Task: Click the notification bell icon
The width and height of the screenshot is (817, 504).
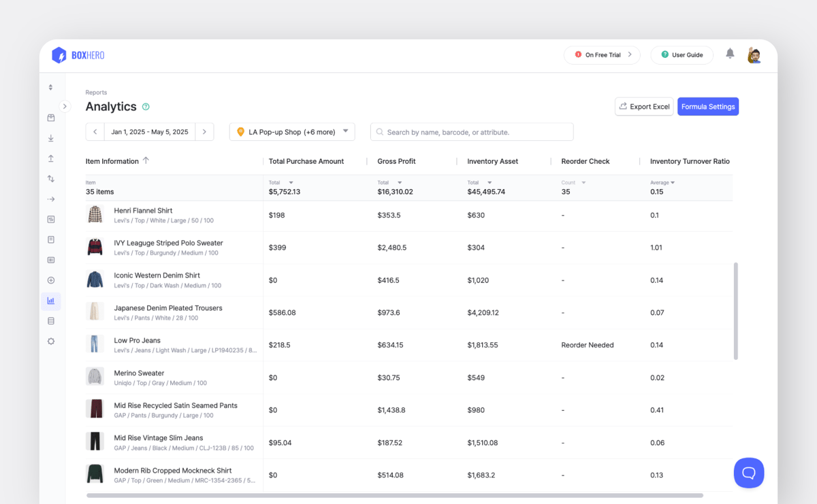Action: (730, 54)
